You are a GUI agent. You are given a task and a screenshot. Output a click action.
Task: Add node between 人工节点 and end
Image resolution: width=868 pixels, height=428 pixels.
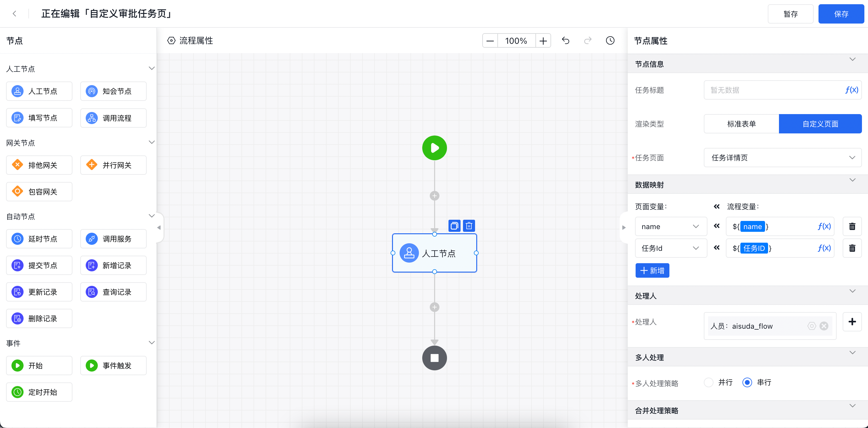[434, 307]
